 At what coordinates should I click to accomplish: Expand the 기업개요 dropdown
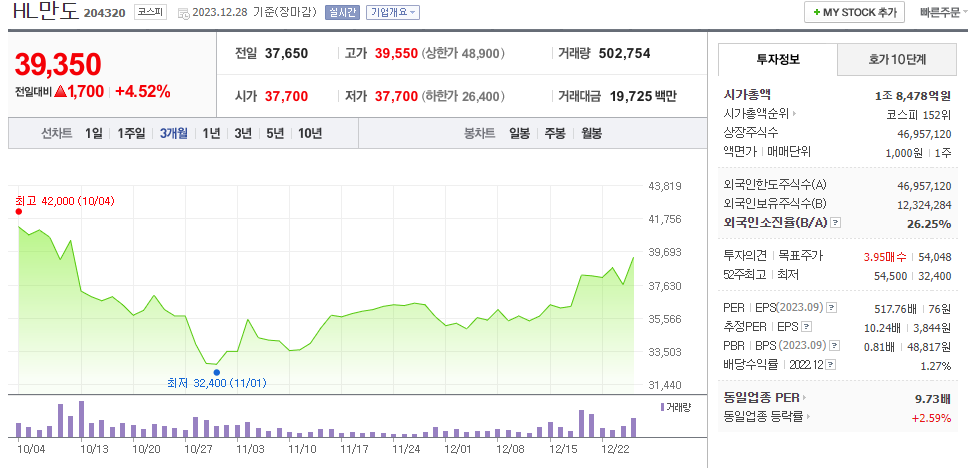[x=393, y=12]
